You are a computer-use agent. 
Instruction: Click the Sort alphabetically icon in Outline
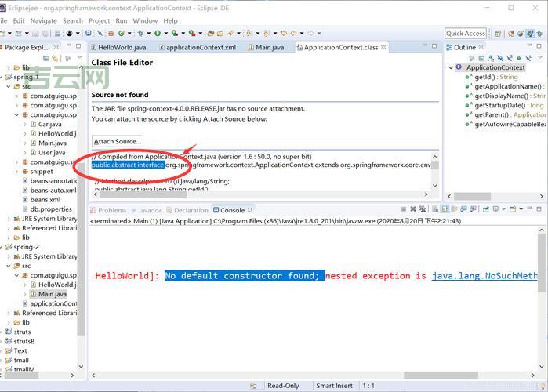[x=491, y=58]
